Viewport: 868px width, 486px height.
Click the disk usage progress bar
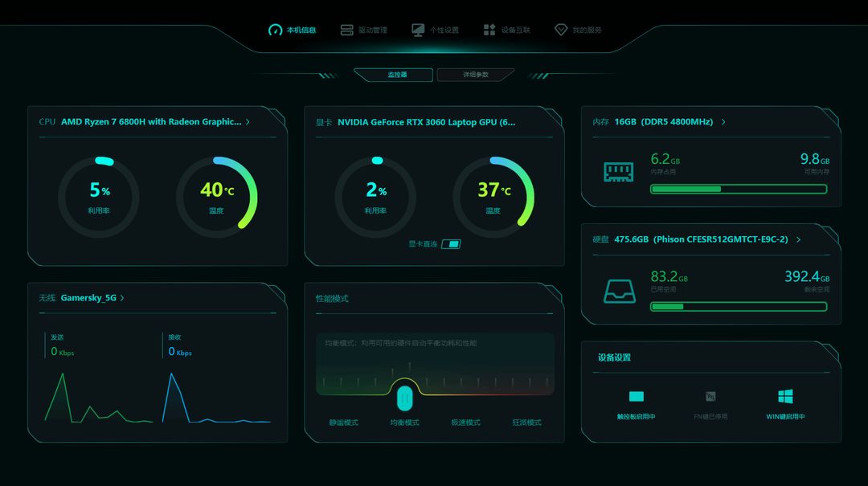[739, 307]
